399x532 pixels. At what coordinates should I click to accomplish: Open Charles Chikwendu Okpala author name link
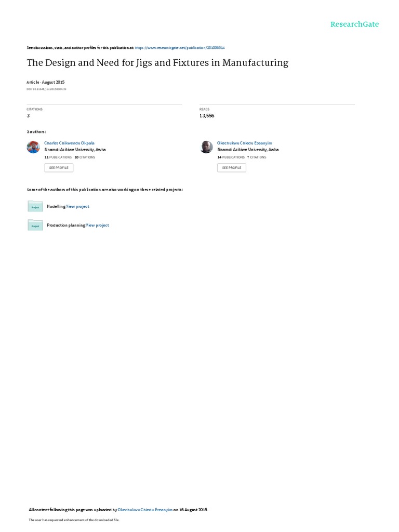(69, 143)
